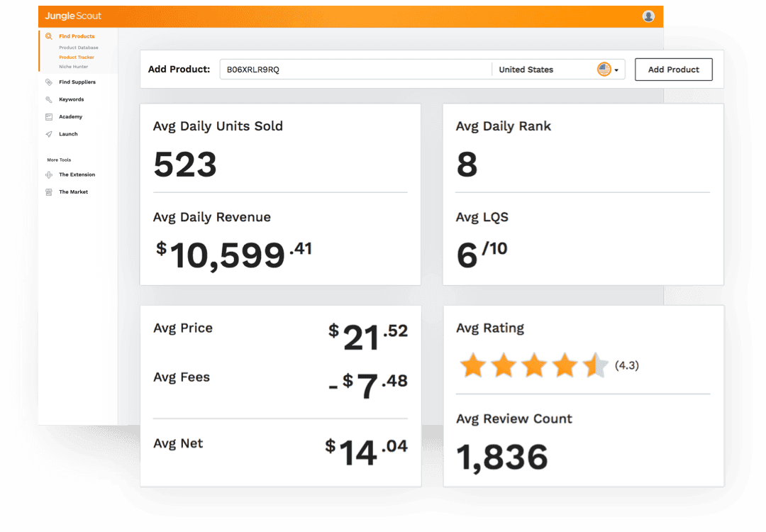This screenshot has width=766, height=532.
Task: Click the Avg Review Count value 1,836
Action: tap(502, 458)
